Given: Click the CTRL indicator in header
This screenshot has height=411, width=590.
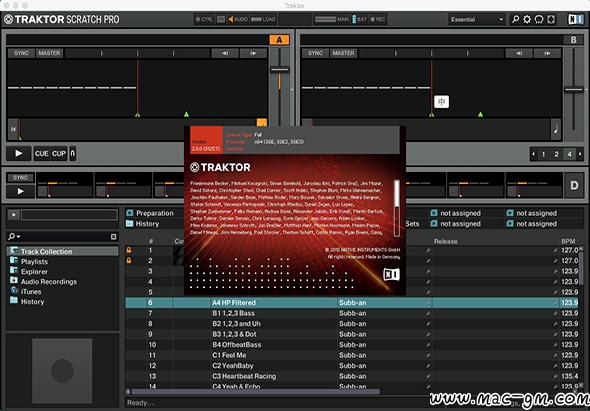Looking at the screenshot, I should click(204, 19).
